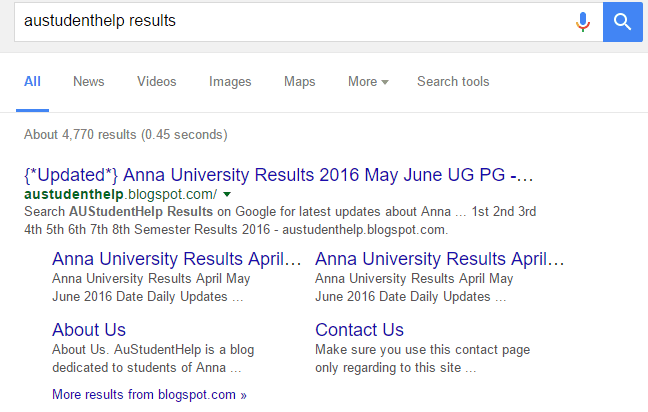Click the blue search magnifier button
Screen dimensions: 648x412
(x=621, y=21)
